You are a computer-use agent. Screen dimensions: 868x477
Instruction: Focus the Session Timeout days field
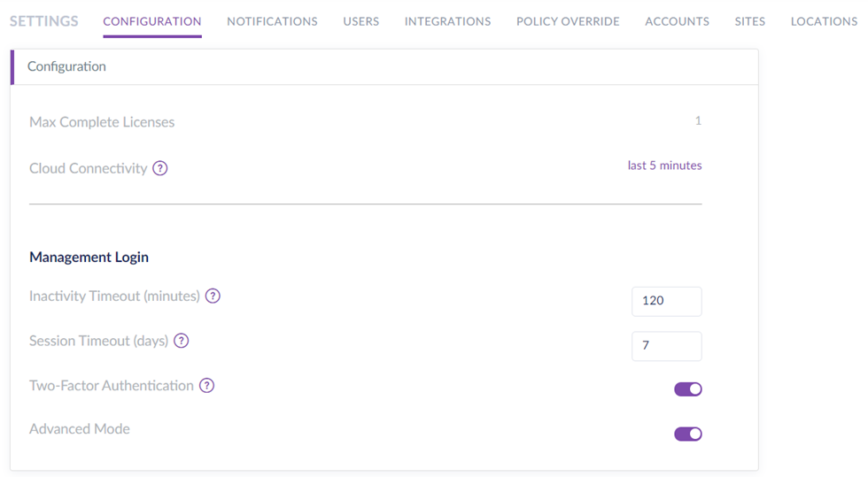pos(666,346)
